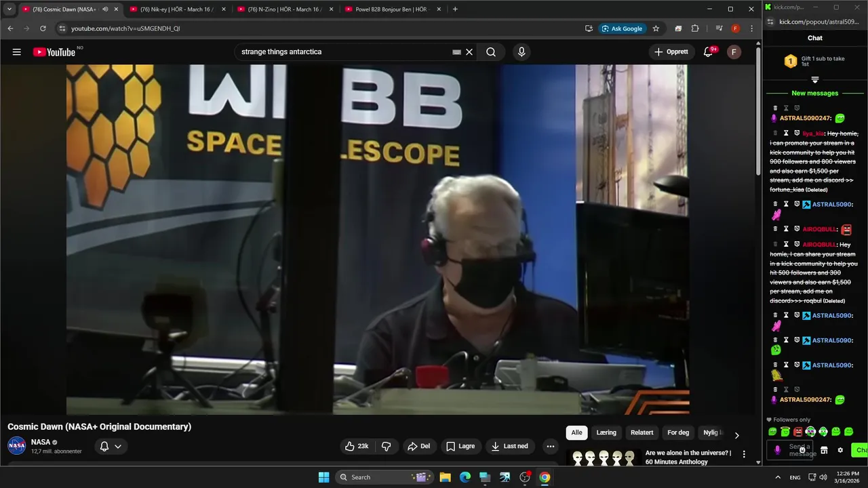Start voice search with microphone icon

point(521,52)
